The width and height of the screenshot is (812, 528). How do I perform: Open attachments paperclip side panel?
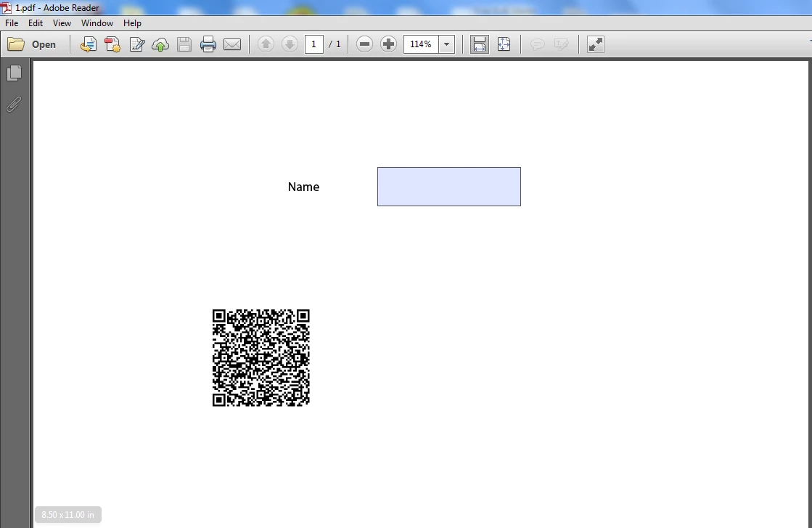click(14, 105)
